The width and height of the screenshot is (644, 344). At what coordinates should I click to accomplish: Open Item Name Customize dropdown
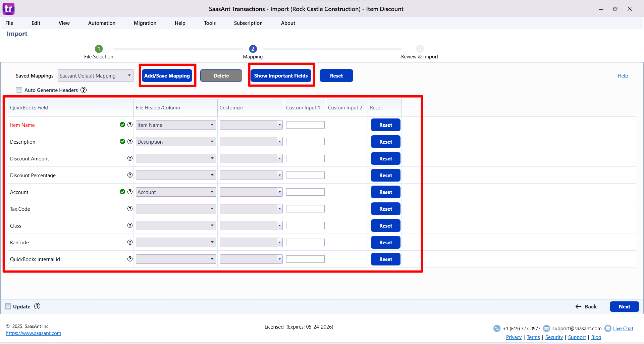tap(251, 125)
